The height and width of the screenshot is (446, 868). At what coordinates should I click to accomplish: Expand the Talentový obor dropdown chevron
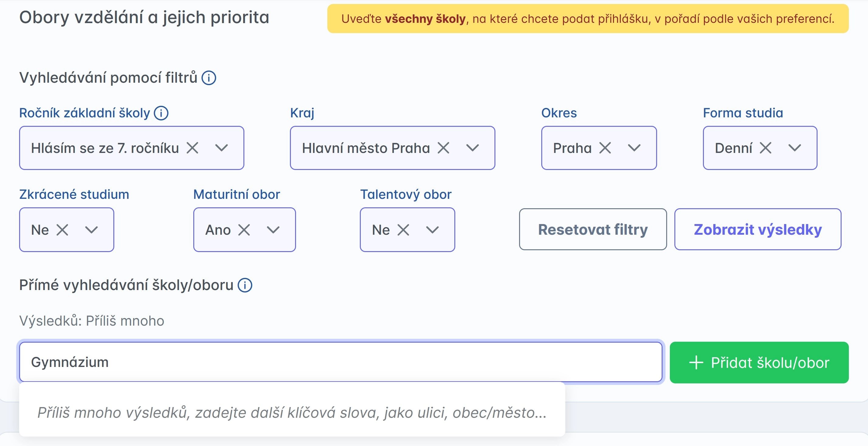point(432,230)
